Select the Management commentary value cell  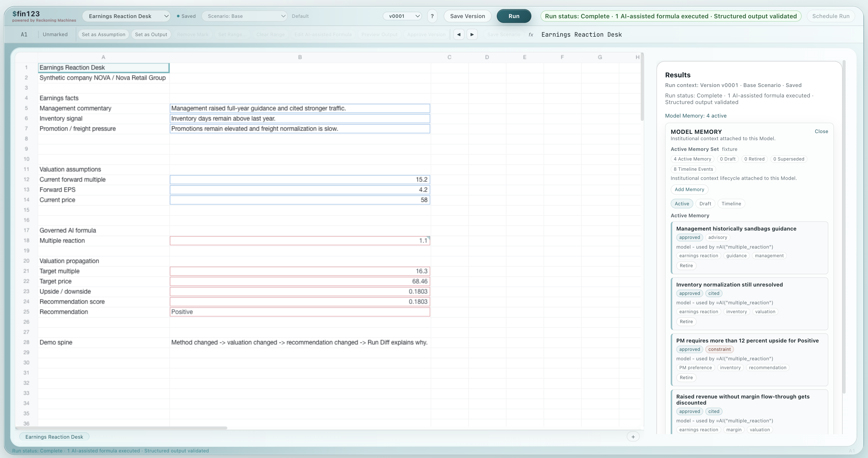300,108
